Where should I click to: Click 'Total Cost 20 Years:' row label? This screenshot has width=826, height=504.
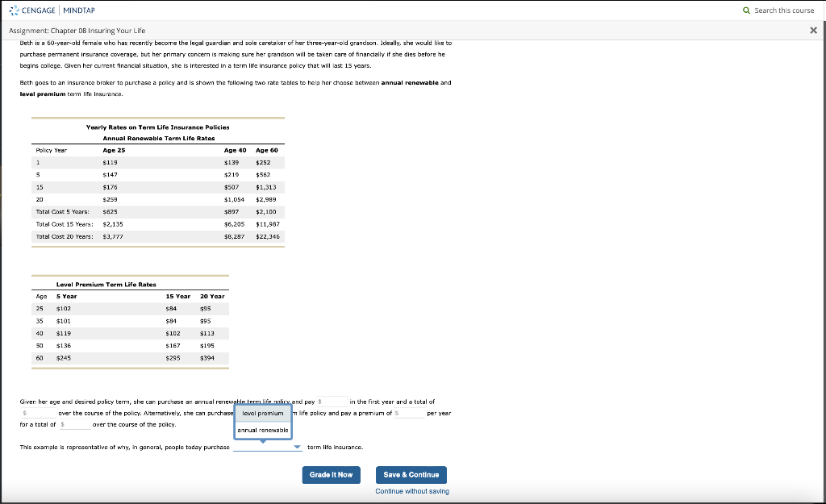[65, 236]
